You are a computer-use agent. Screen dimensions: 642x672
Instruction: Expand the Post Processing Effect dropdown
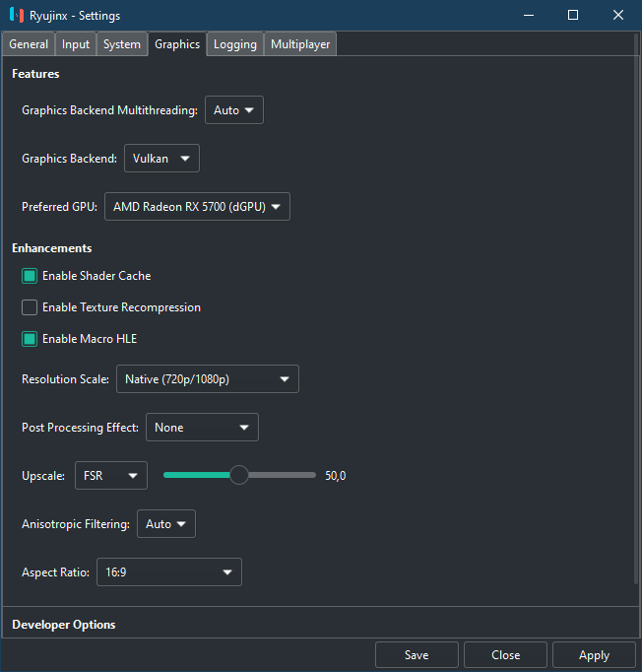point(202,428)
